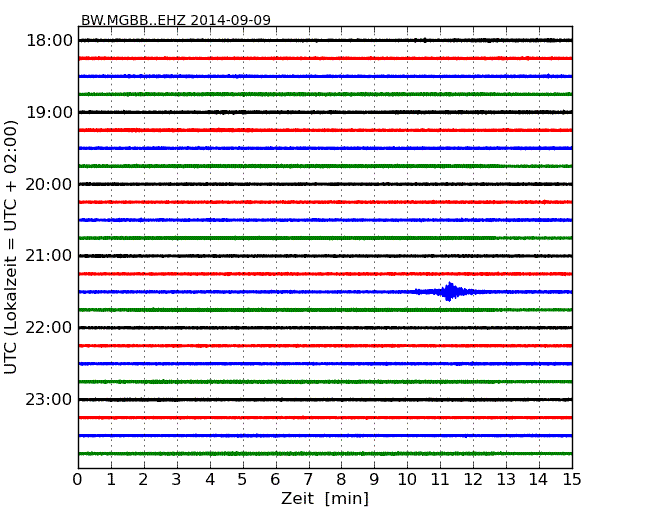The width and height of the screenshot is (650, 520).
Task: Click the Zeit [min] axis label
Action: (325, 498)
